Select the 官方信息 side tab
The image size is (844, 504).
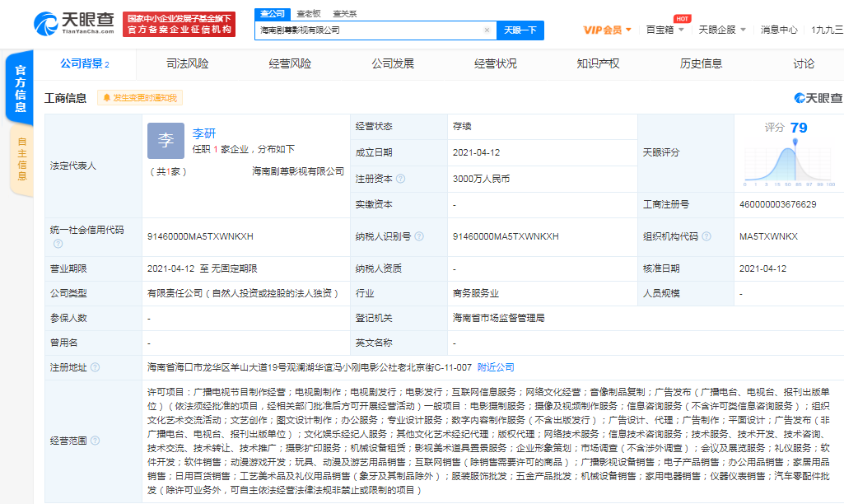(20, 88)
